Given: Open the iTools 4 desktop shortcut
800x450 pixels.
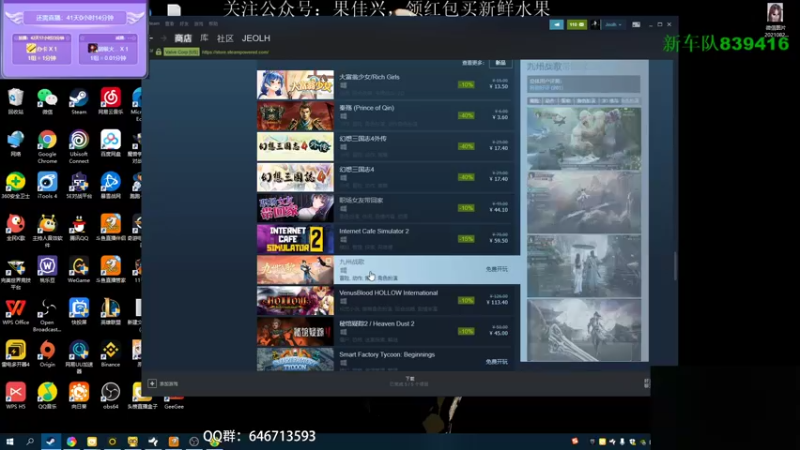Looking at the screenshot, I should (47, 185).
